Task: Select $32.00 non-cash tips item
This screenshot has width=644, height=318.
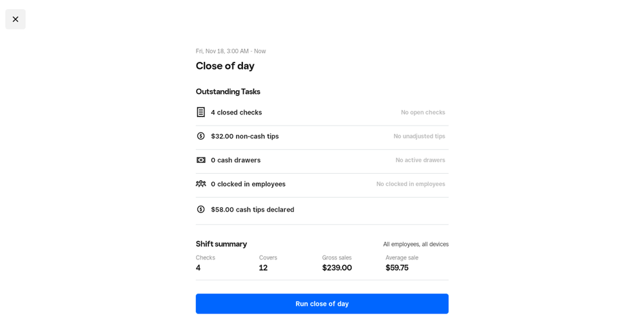Action: [244, 136]
